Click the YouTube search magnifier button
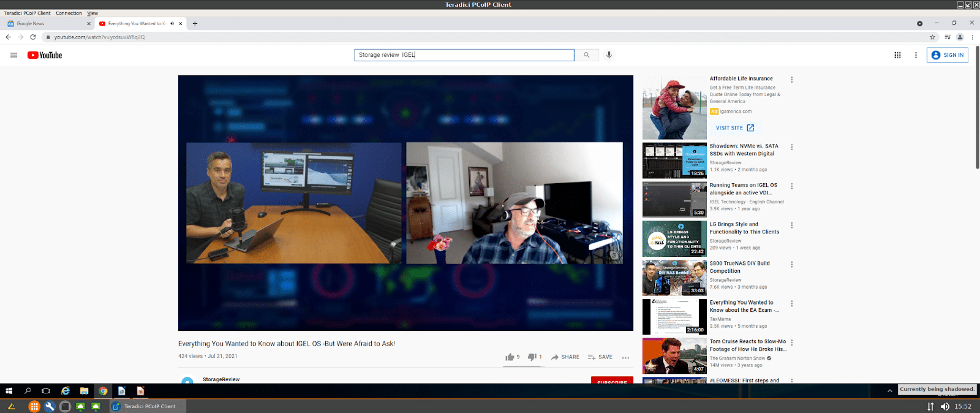 [x=586, y=55]
